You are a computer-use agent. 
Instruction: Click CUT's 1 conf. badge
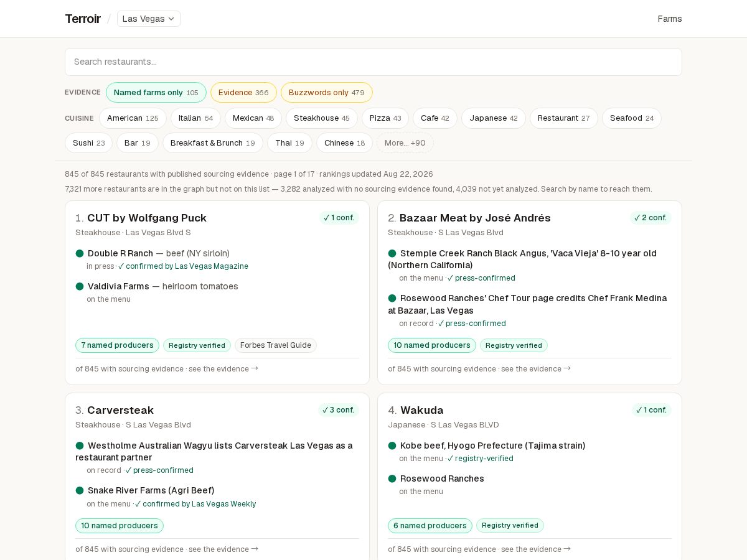(x=339, y=218)
